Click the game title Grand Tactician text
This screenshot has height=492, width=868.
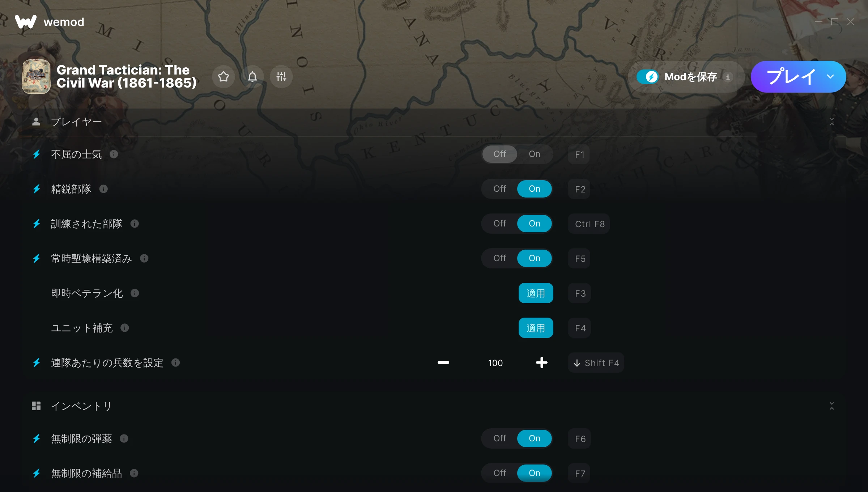pyautogui.click(x=127, y=76)
